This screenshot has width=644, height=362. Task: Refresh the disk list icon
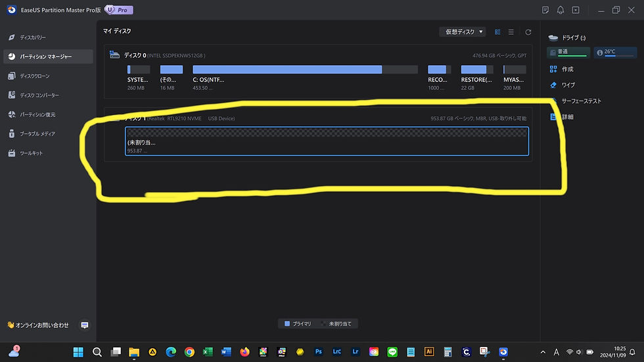point(528,32)
